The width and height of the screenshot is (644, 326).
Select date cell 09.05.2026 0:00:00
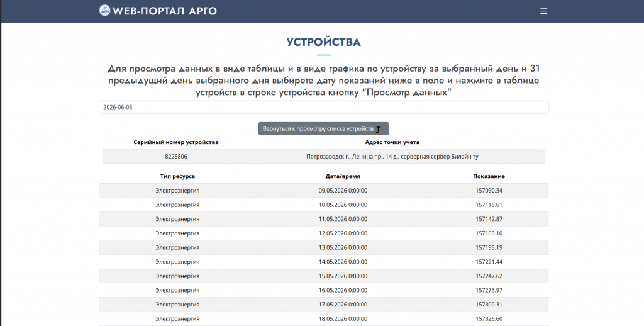[x=343, y=190]
